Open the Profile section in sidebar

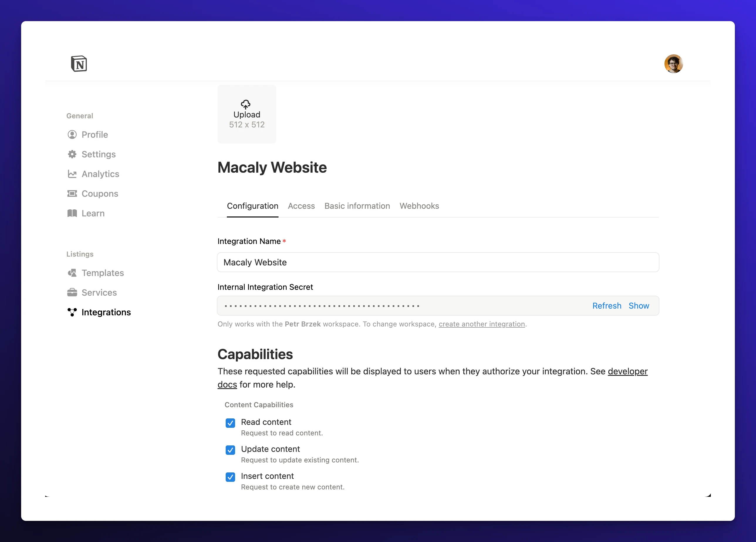[x=94, y=134]
